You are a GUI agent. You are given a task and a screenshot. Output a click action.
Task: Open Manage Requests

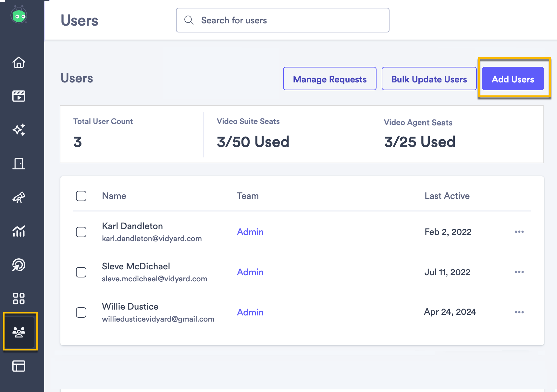tap(329, 79)
